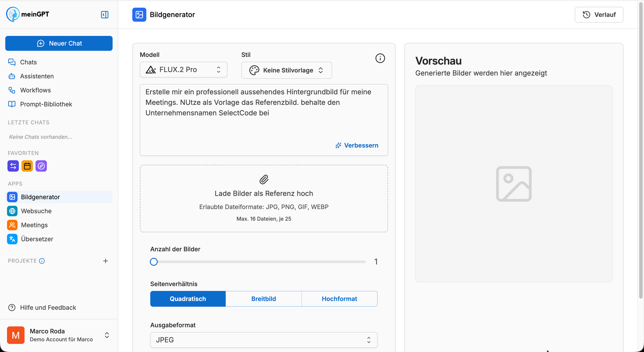Screen dimensions: 644x352
Task: Open the Ausgabeformat JPEG dropdown
Action: click(x=264, y=340)
